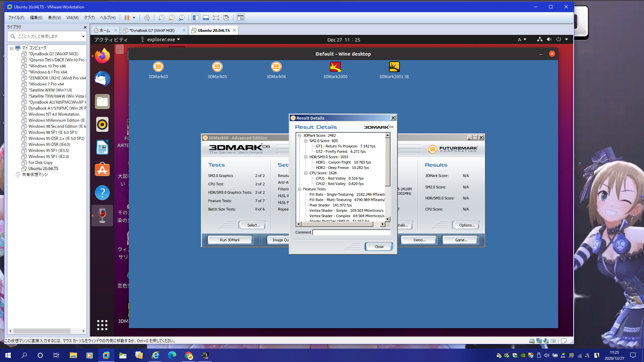Click the Wine glass icon in dock
The image size is (644, 362).
pyautogui.click(x=102, y=215)
